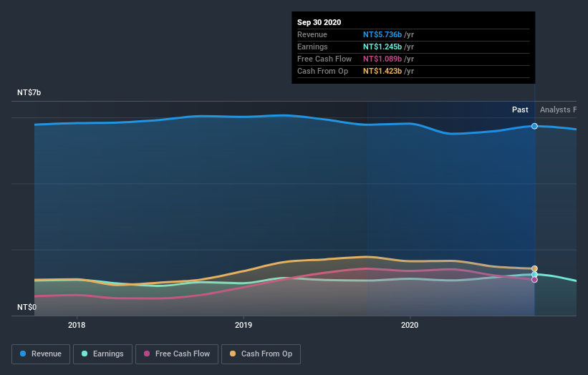Click the orange Cash From Op data point
This screenshot has width=588, height=375.
534,268
